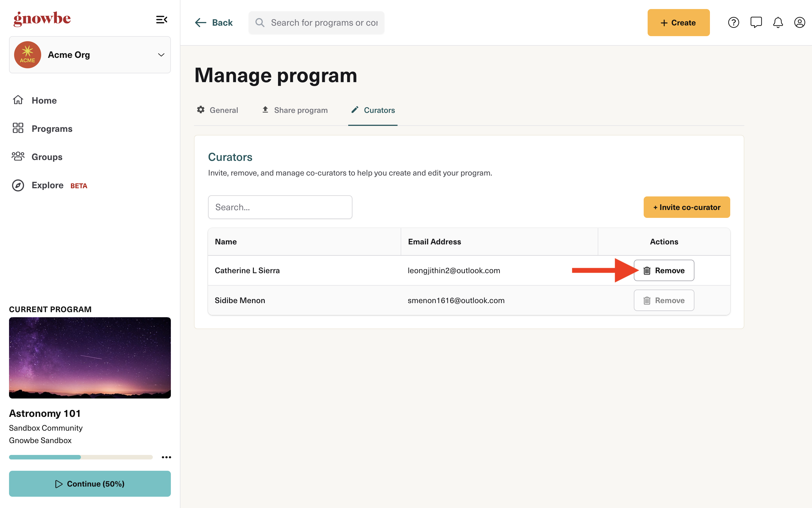
Task: Go to Home in the sidebar
Action: [44, 100]
